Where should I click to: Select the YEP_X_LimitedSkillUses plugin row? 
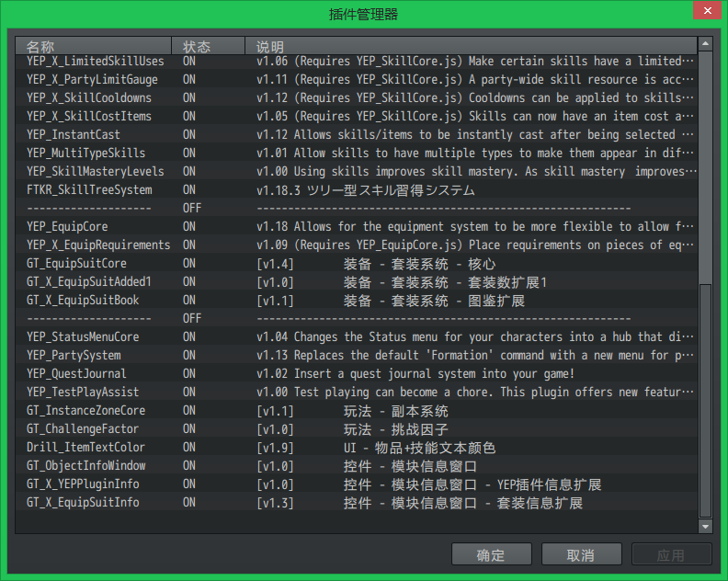tap(356, 62)
